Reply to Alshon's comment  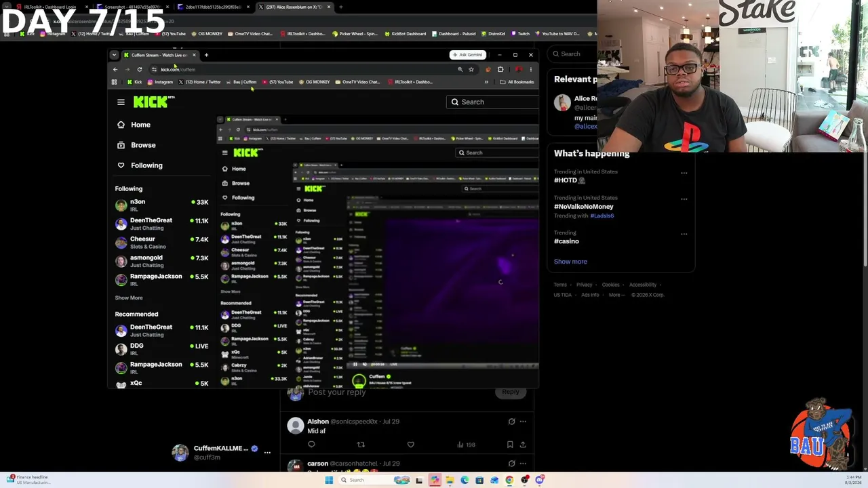click(x=311, y=445)
